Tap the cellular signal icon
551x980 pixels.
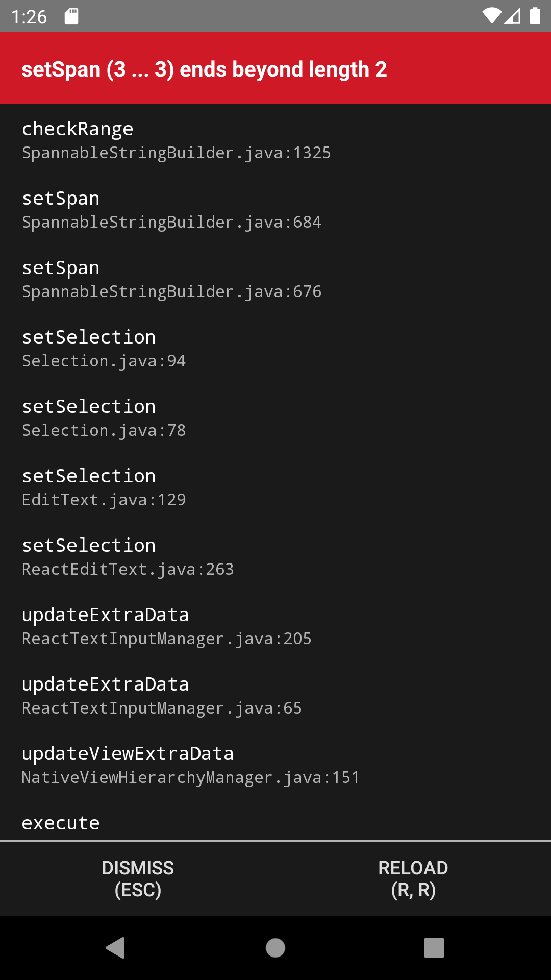[x=512, y=16]
